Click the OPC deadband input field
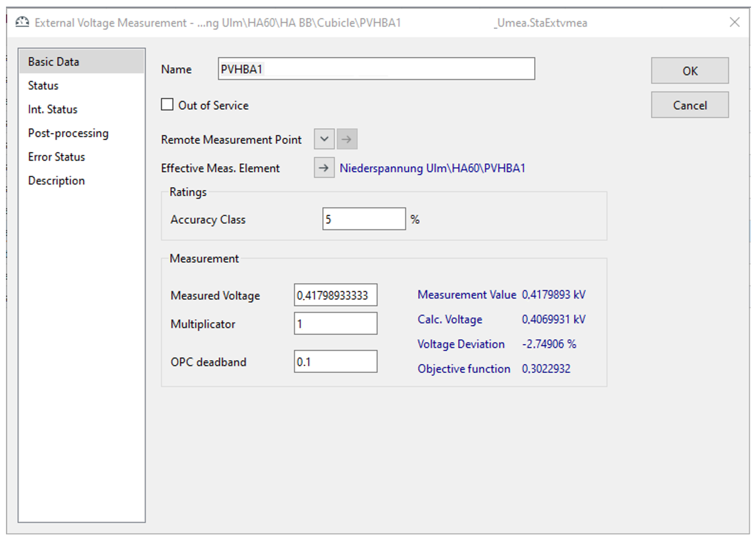Image resolution: width=756 pixels, height=542 pixels. 336,361
